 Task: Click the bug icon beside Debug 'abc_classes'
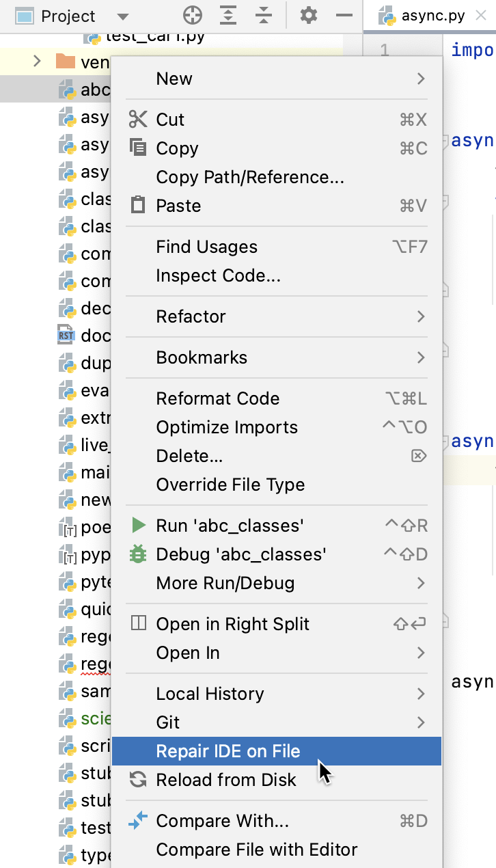137,554
